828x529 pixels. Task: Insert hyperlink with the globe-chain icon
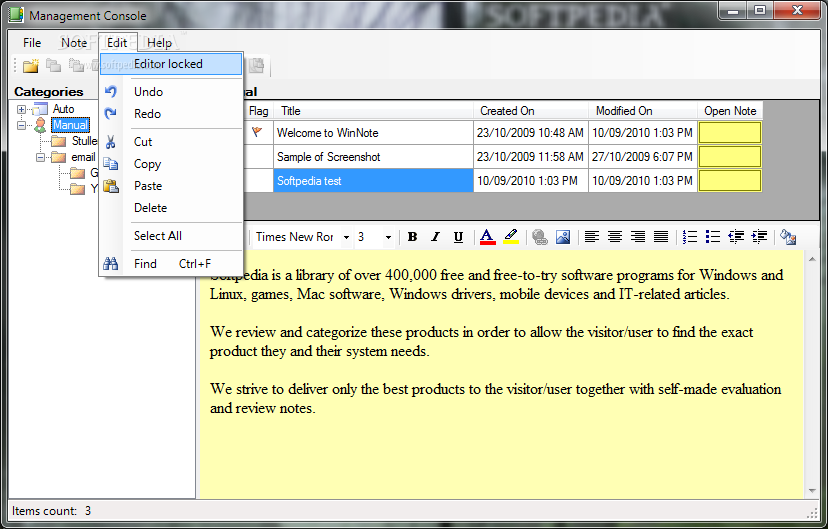(x=540, y=237)
